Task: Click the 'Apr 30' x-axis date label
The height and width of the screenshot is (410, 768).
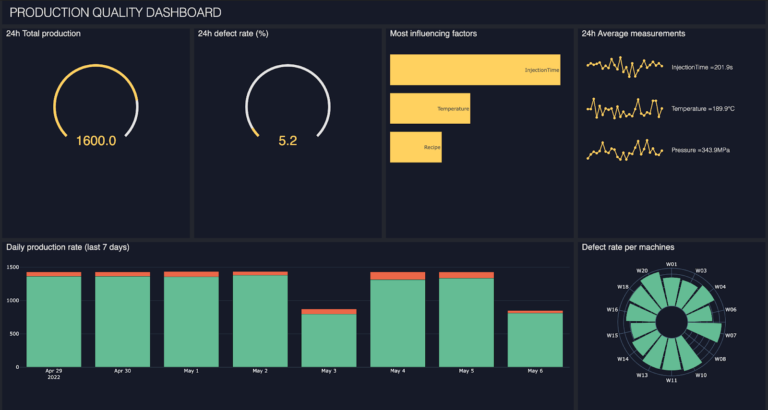Action: pos(122,371)
